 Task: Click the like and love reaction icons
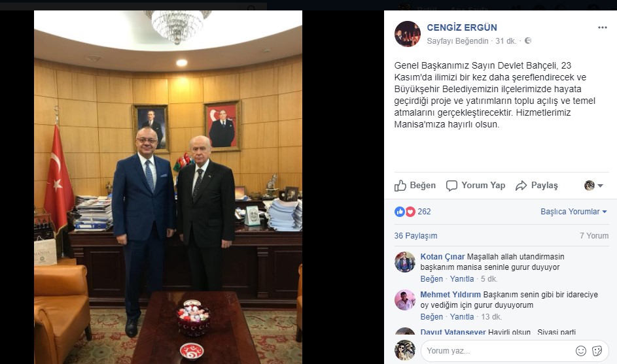(405, 212)
